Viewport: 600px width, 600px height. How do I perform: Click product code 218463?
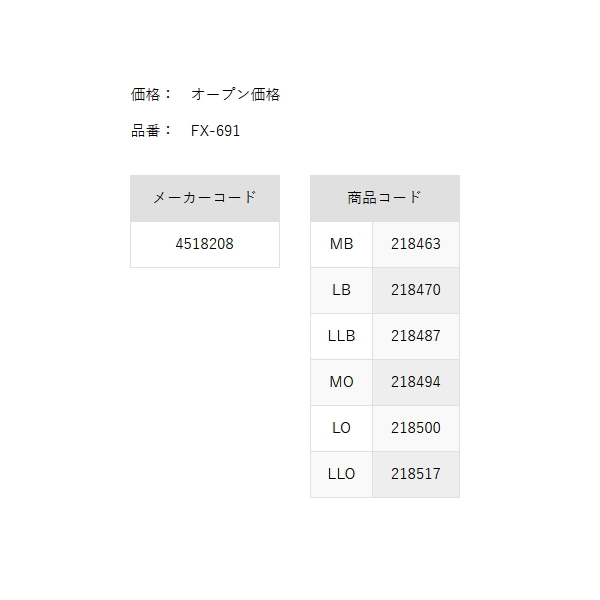[x=416, y=245]
